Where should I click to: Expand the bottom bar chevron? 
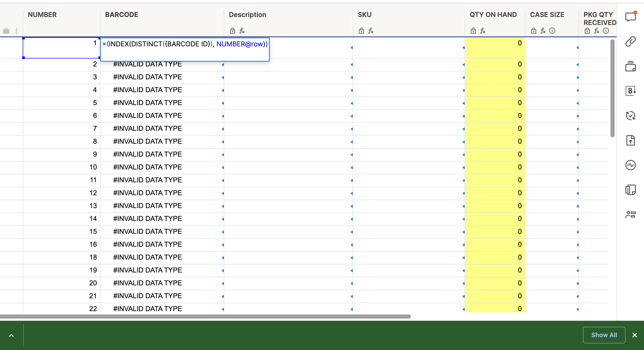(11, 335)
